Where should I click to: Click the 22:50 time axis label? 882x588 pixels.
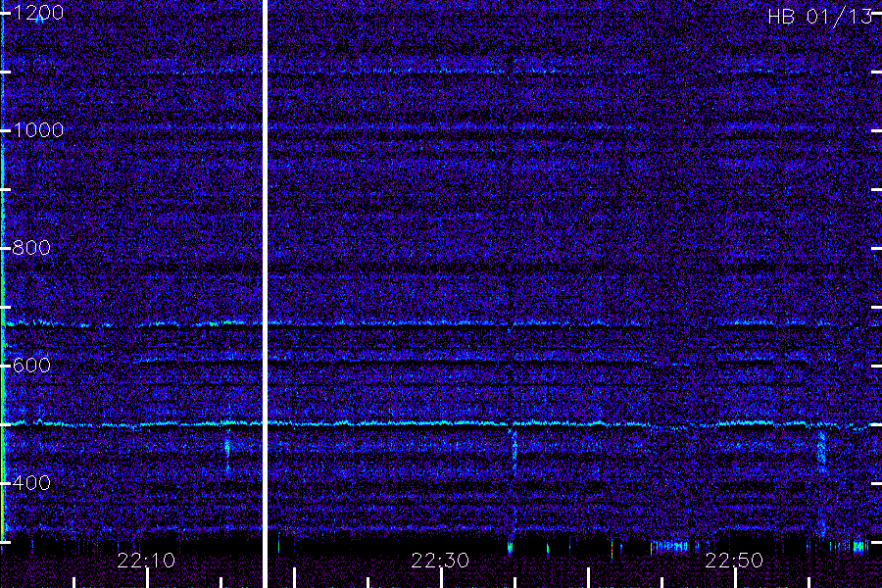pos(734,561)
